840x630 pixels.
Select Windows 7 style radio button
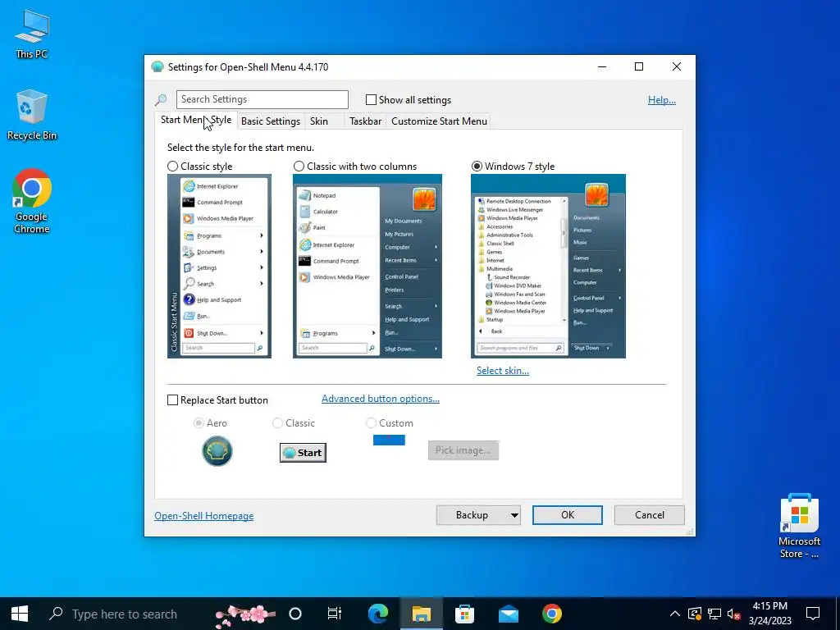[x=477, y=167]
